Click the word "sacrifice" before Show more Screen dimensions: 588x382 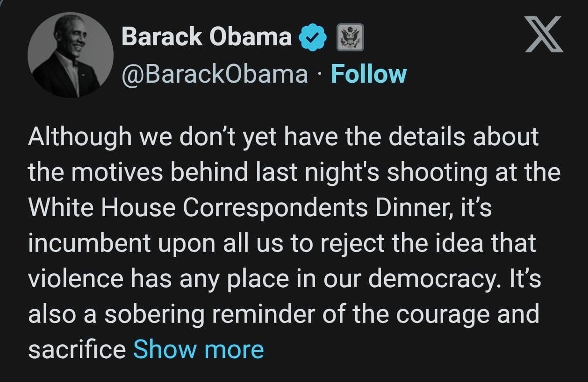[x=77, y=349]
